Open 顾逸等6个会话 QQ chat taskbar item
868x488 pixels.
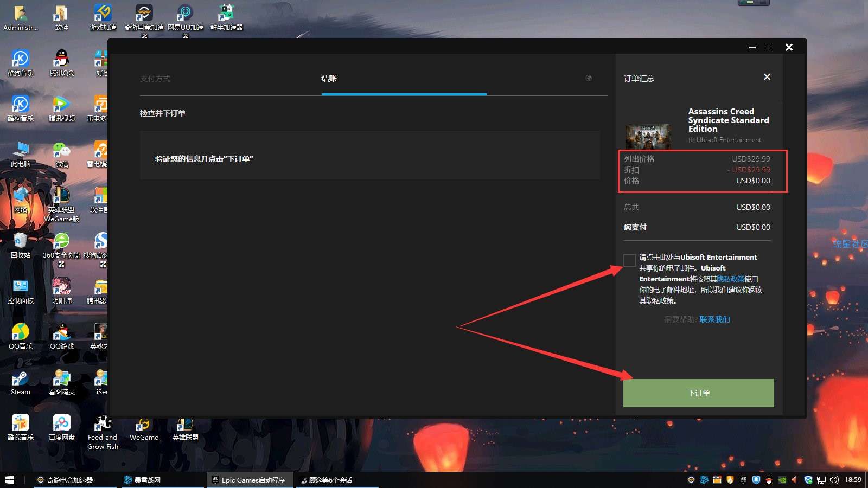pos(337,480)
